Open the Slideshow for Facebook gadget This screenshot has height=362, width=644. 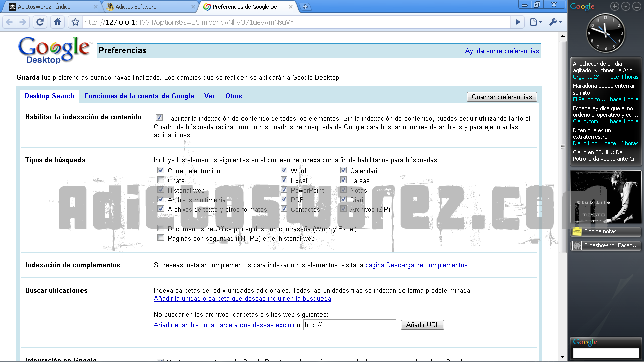[606, 245]
